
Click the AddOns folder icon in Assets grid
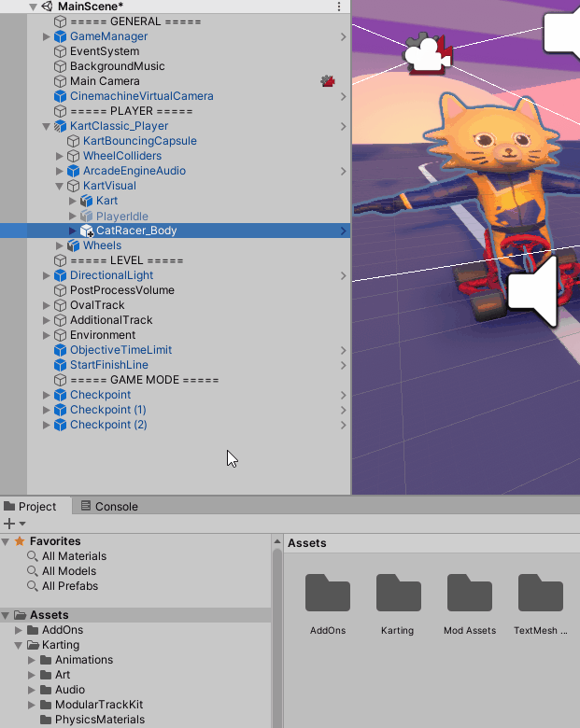click(x=328, y=595)
